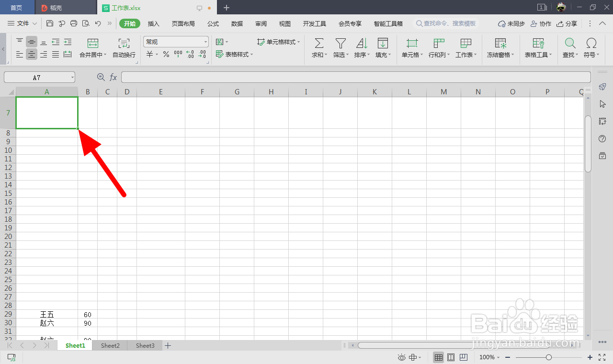This screenshot has width=613, height=364.
Task: Add new sheet plus button
Action: tap(168, 345)
